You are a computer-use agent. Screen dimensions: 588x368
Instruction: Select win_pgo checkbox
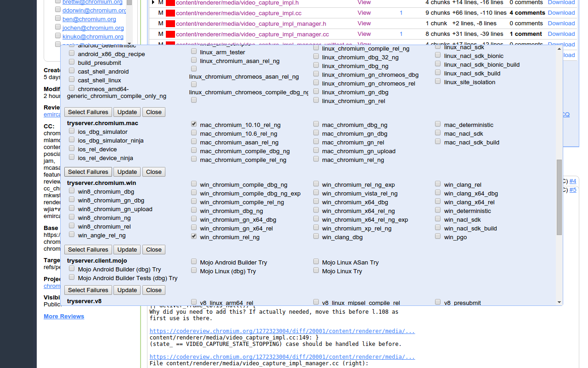point(438,236)
